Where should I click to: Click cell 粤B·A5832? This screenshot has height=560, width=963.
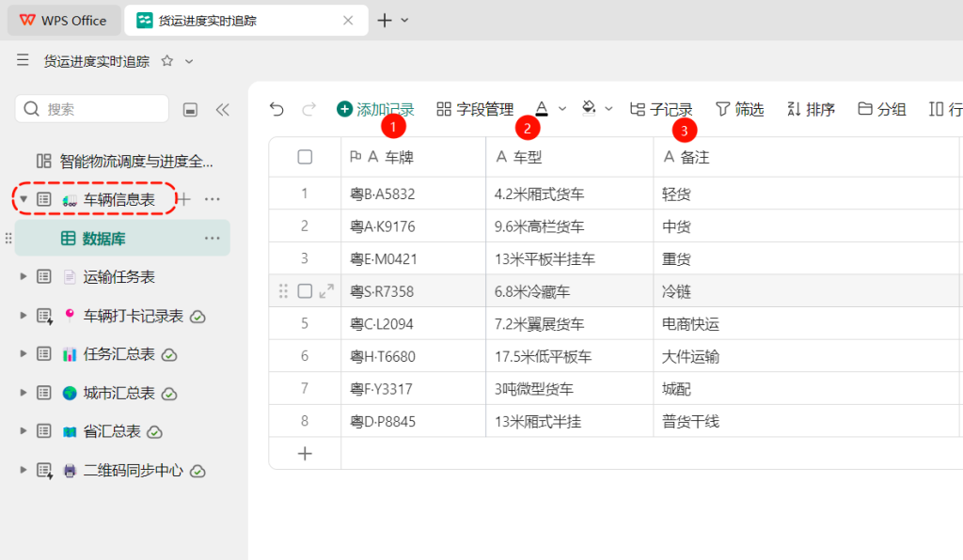click(414, 194)
